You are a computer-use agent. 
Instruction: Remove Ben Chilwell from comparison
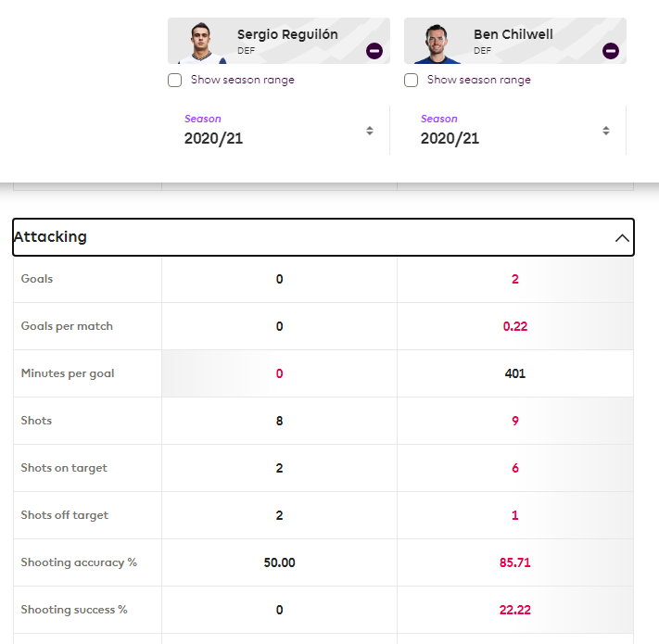coord(610,51)
